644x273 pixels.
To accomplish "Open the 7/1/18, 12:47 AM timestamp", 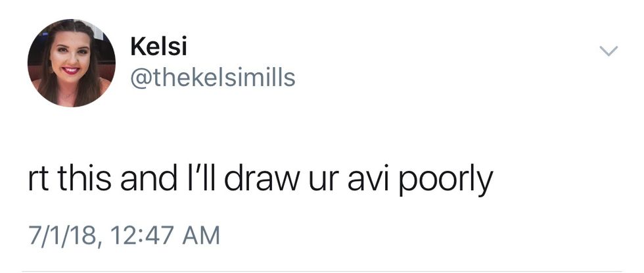I will (124, 236).
